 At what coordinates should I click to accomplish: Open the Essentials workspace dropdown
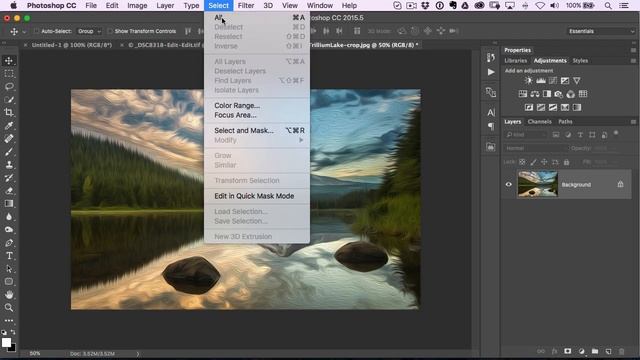(x=601, y=31)
